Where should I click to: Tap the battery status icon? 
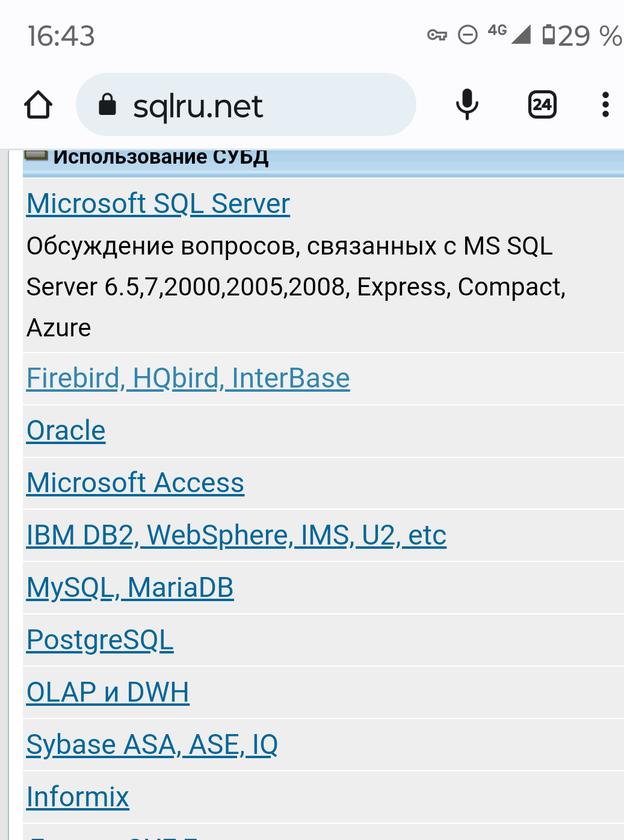[548, 35]
